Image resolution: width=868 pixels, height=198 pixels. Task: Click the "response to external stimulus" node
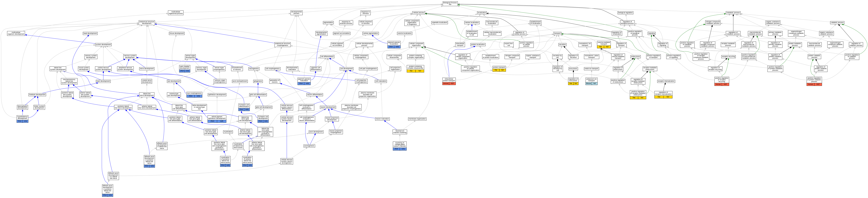pyautogui.click(x=346, y=23)
